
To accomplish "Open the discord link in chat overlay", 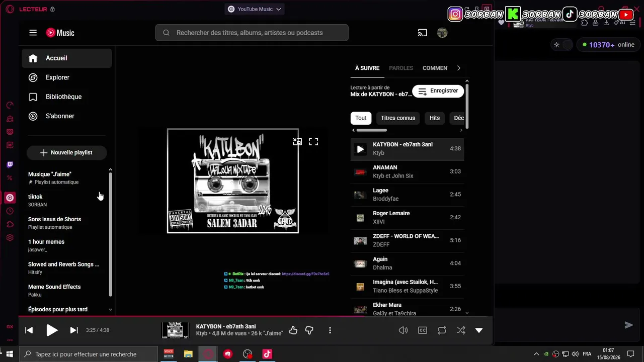I will tap(305, 274).
